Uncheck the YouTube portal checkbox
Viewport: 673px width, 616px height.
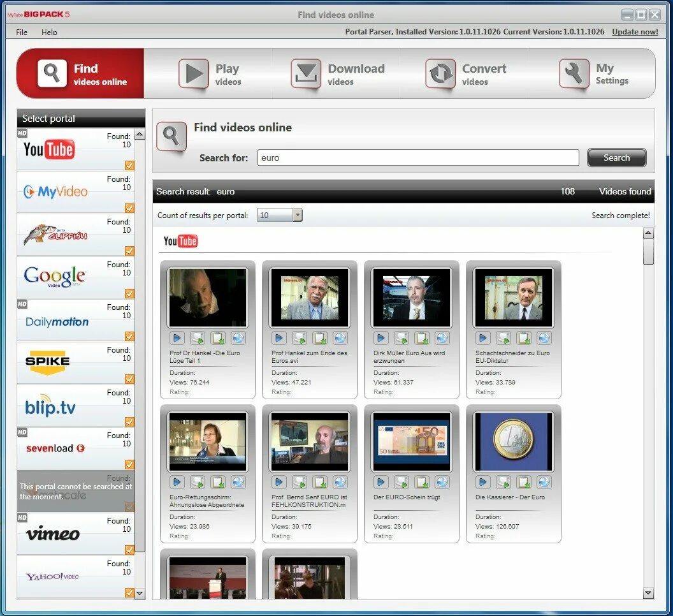tap(129, 165)
